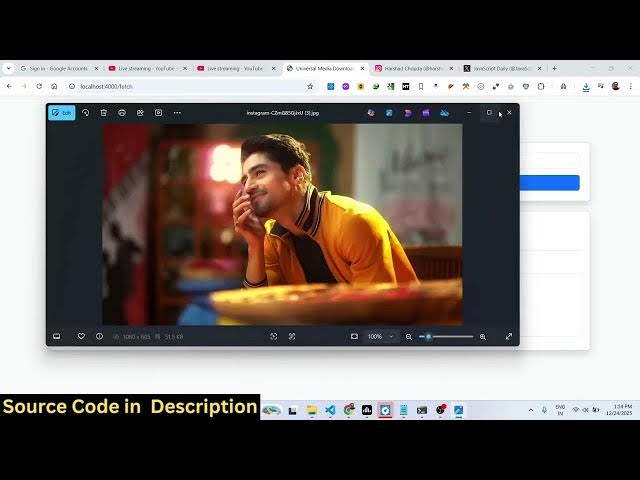Click the Chrome home button
The image size is (640, 480).
pyautogui.click(x=54, y=87)
